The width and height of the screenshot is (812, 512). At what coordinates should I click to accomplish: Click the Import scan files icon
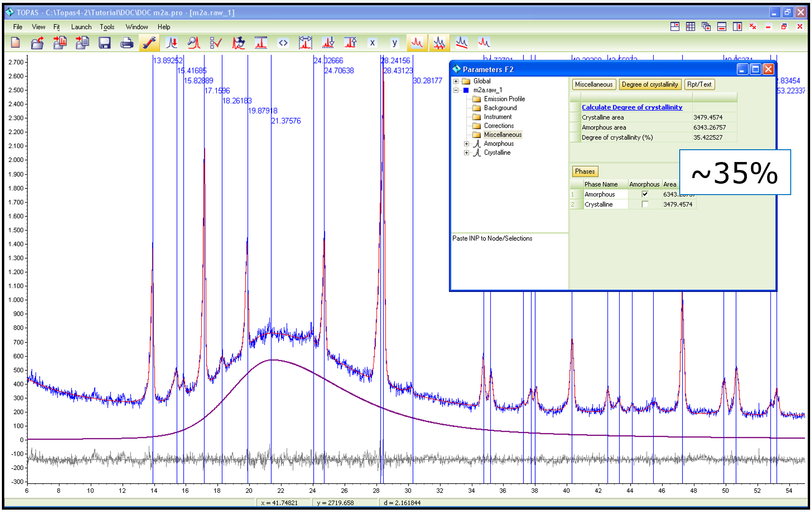click(x=60, y=43)
